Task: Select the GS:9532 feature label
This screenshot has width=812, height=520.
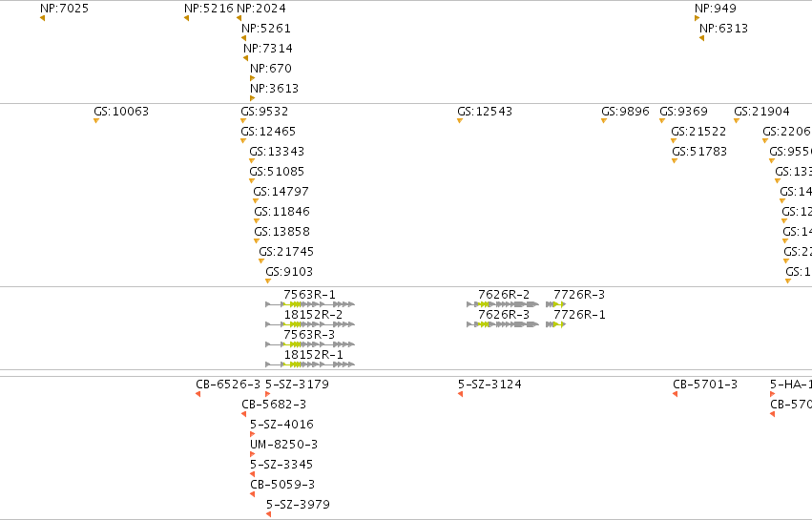Action: [x=264, y=112]
